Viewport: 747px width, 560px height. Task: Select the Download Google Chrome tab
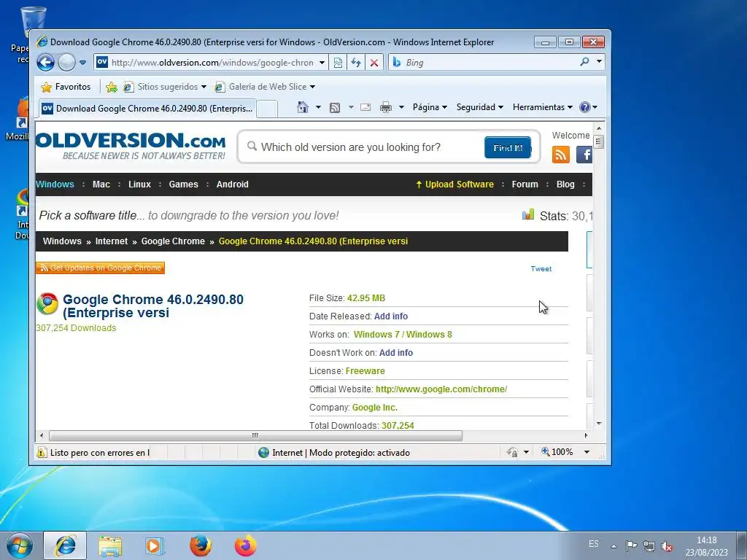click(x=147, y=109)
